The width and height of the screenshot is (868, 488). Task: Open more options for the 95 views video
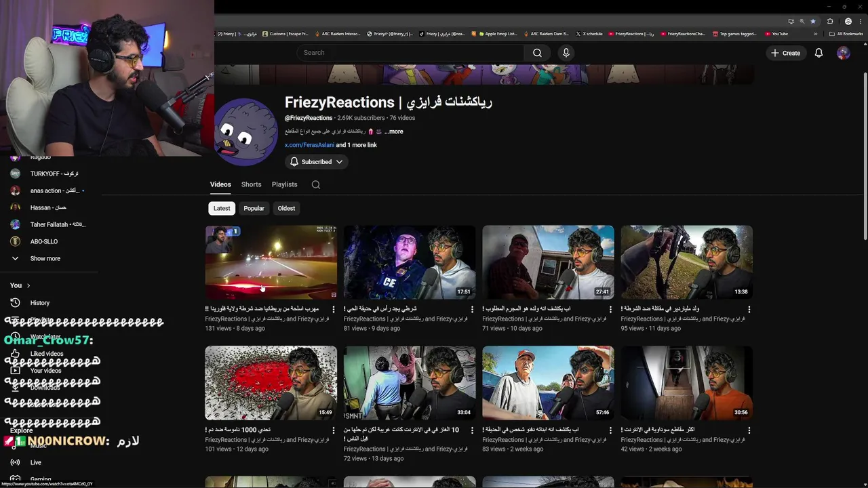click(x=749, y=310)
